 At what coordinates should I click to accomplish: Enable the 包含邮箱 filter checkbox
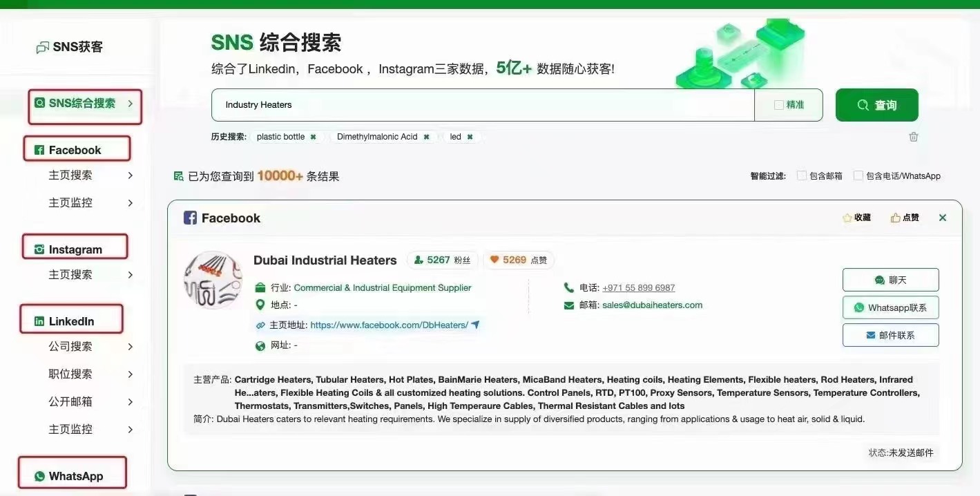pos(802,175)
